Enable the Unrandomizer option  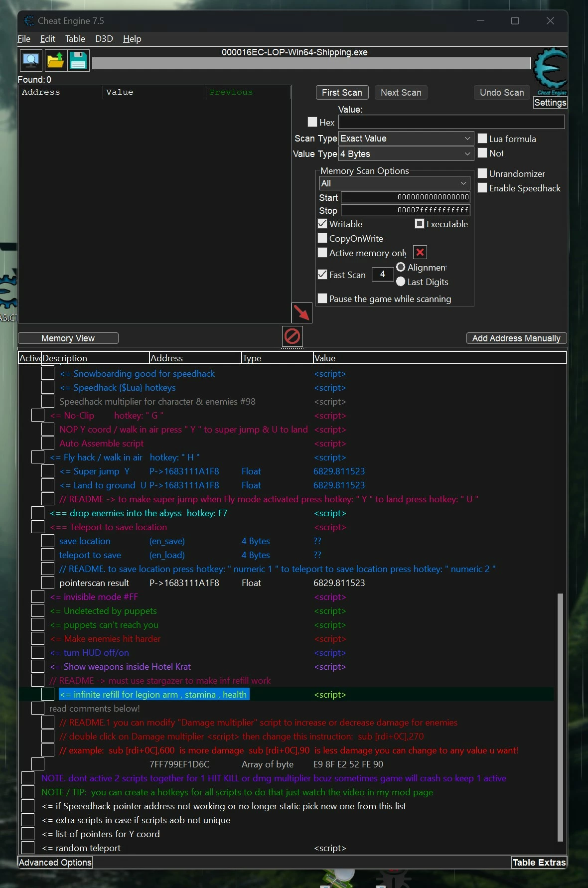(x=482, y=173)
